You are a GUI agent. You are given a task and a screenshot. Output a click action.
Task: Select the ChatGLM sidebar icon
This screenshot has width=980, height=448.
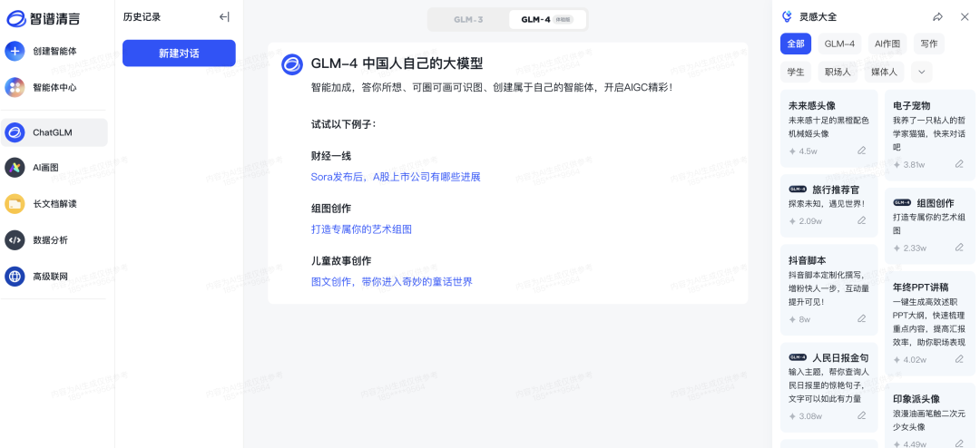pos(15,132)
